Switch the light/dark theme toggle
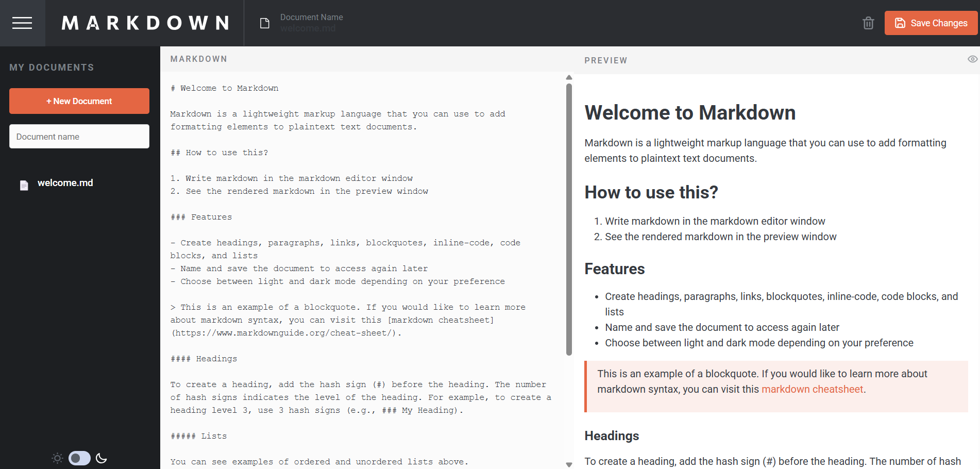The height and width of the screenshot is (469, 980). 79,458
